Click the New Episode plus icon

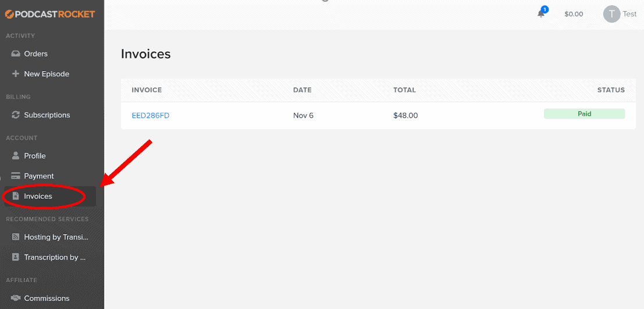16,74
